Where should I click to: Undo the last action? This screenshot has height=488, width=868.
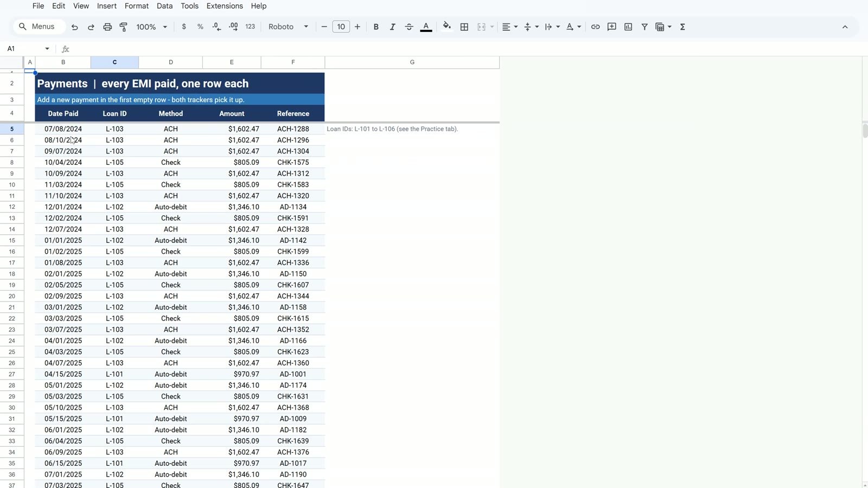pos(75,27)
